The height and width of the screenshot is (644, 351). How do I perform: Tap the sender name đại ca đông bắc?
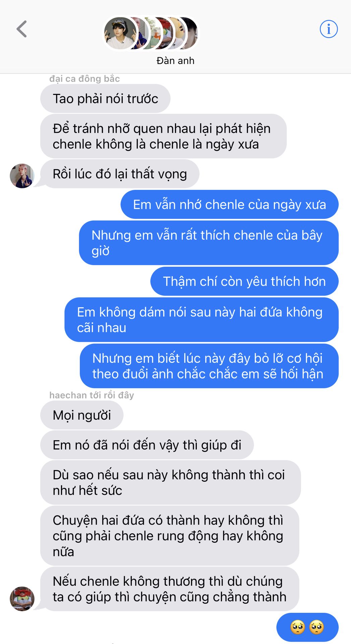84,79
